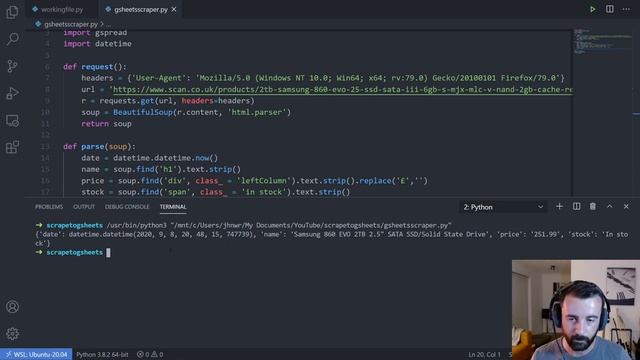Screen dimensions: 640x360
Task: Close the gsheetsscraper.py tab
Action: pyautogui.click(x=174, y=9)
